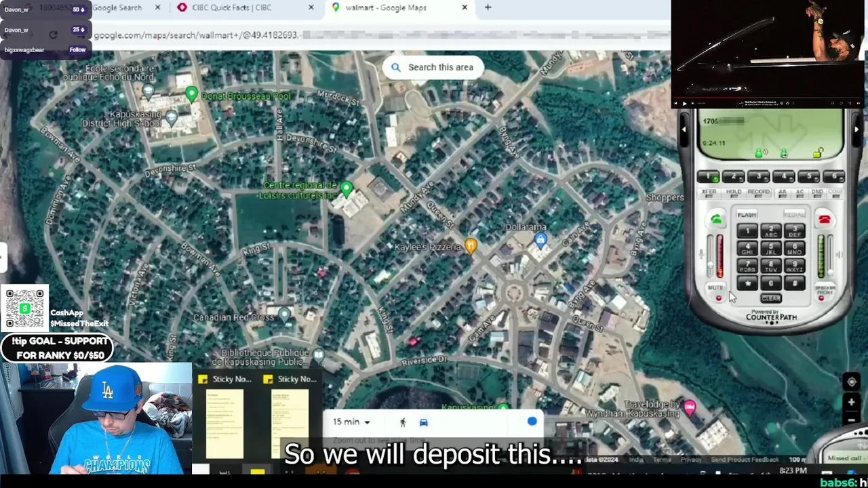Zoom in with the map plus control
This screenshot has height=488, width=868.
pos(852,403)
